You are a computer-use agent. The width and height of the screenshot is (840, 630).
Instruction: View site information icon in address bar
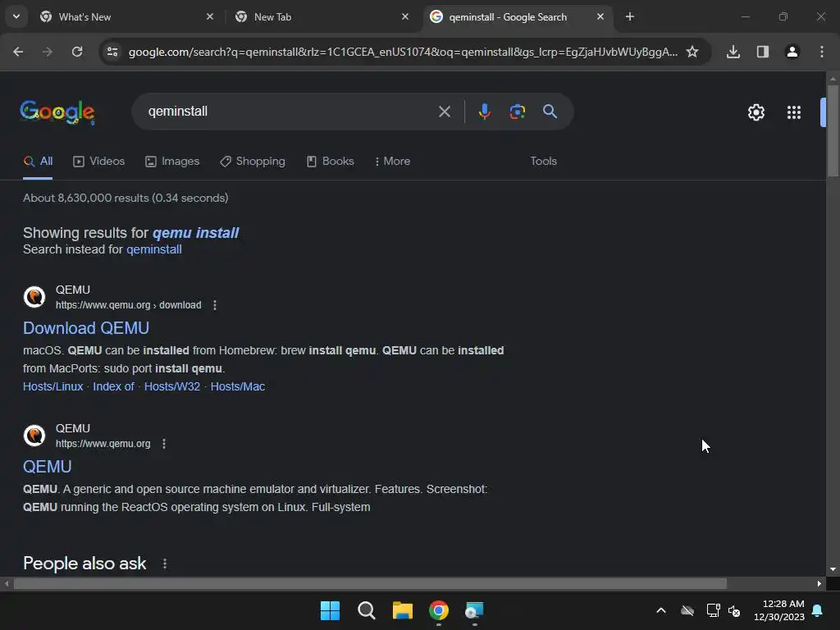[112, 52]
